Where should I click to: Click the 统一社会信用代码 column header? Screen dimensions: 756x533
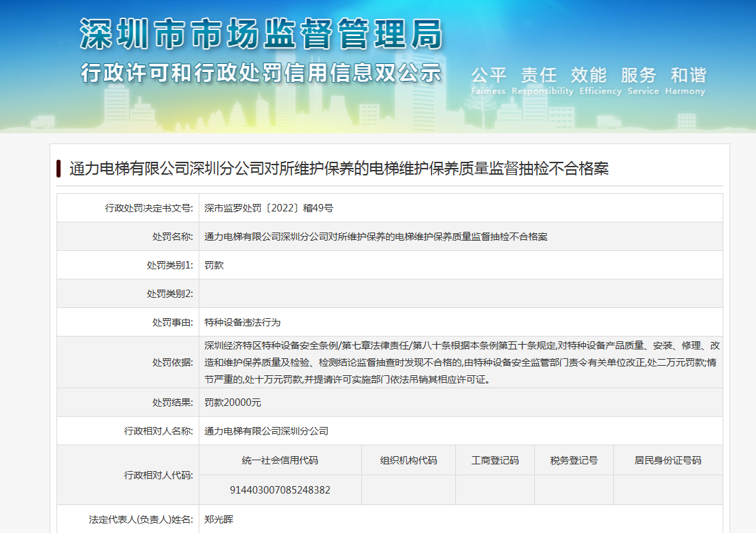tap(280, 460)
